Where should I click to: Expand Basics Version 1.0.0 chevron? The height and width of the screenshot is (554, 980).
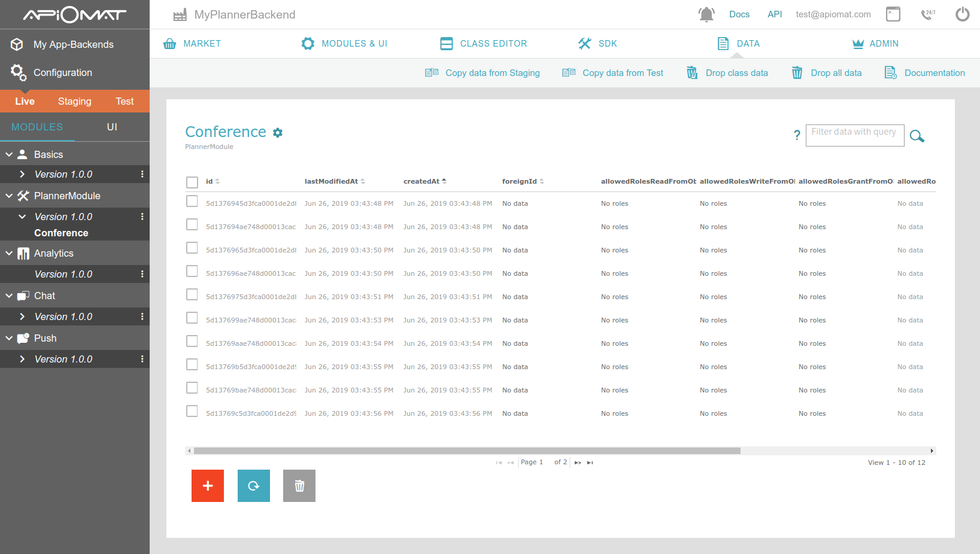coord(22,174)
